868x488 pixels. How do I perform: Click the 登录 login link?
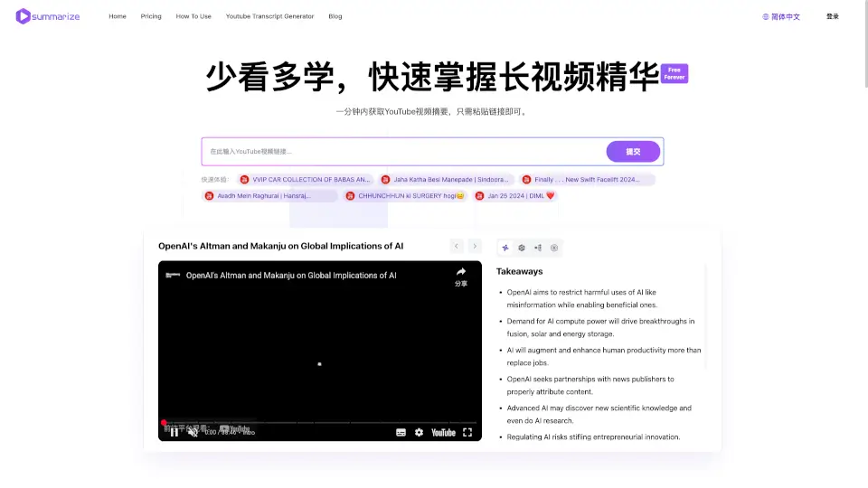point(833,16)
